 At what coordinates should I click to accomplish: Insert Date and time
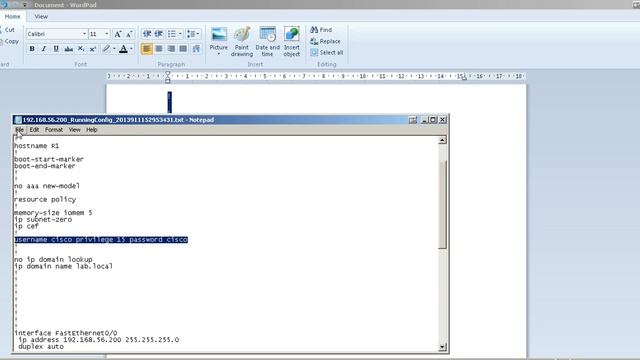(x=268, y=42)
